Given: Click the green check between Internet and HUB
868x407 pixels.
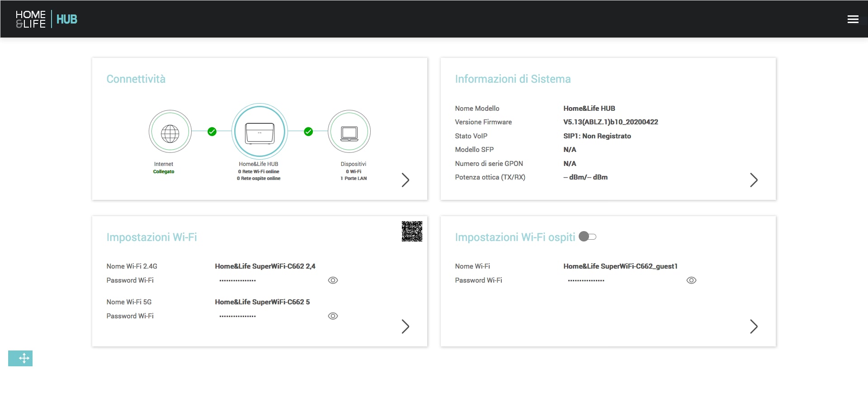Looking at the screenshot, I should (212, 132).
